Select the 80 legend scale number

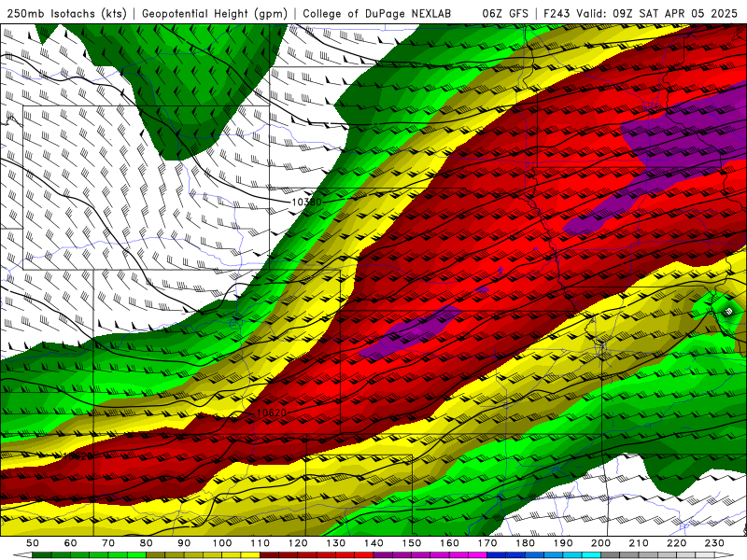coord(147,543)
